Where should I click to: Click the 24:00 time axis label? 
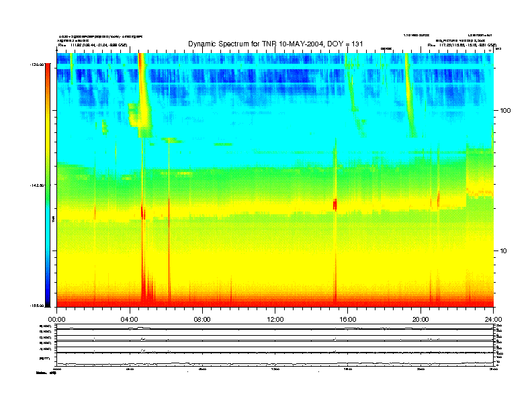coord(493,320)
